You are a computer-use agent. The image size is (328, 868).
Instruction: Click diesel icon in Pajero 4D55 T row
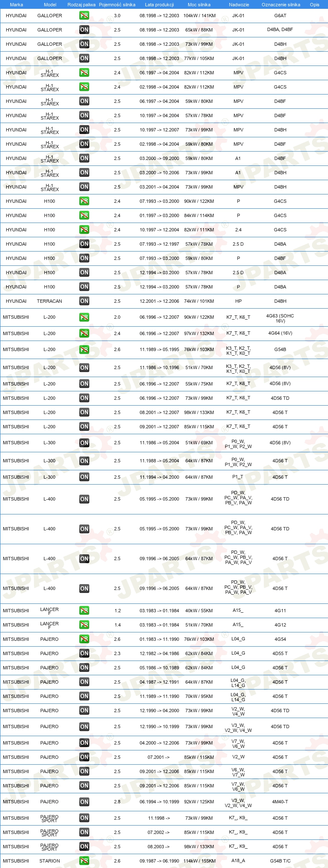point(84,653)
